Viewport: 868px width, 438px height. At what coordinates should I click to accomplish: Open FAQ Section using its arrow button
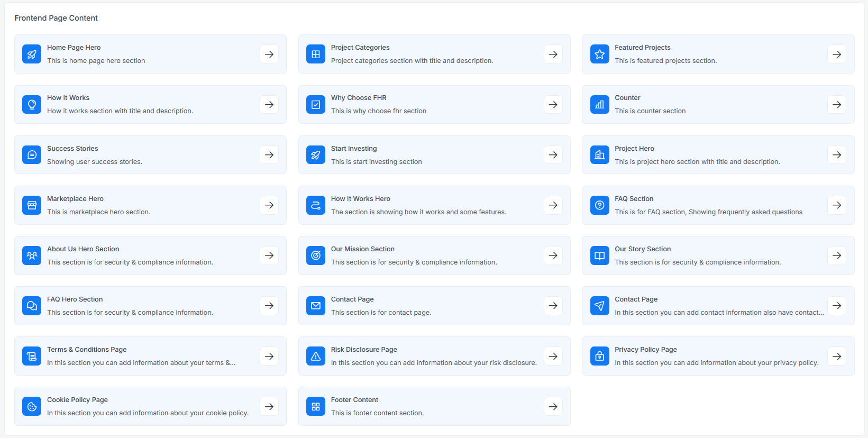pos(837,205)
